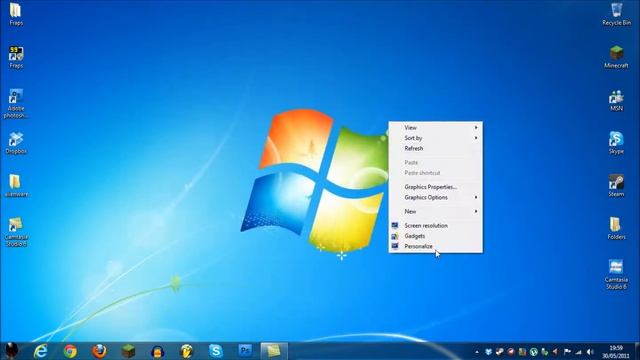Image resolution: width=640 pixels, height=360 pixels.
Task: Open Firefox from the taskbar
Action: point(99,351)
